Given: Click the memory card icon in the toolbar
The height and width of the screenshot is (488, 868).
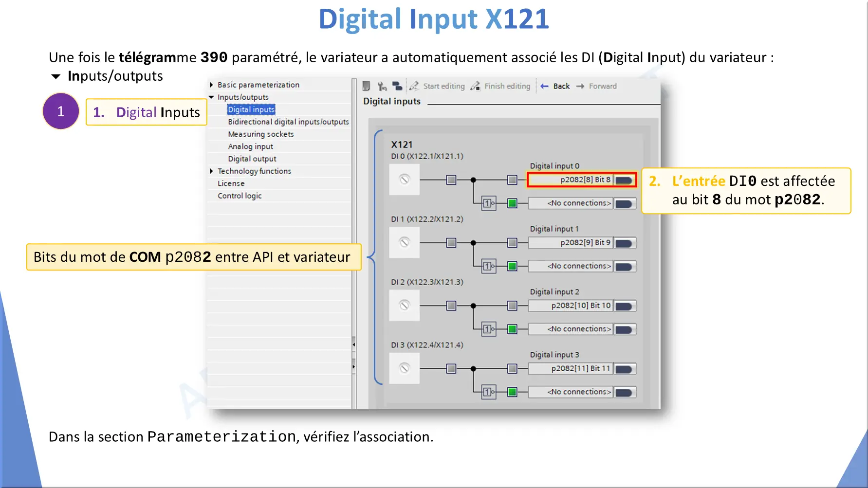Looking at the screenshot, I should tap(367, 86).
